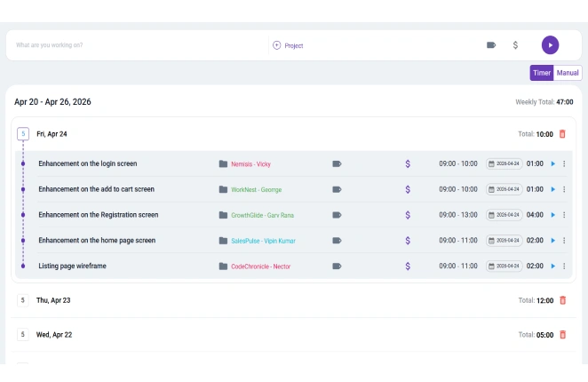Click the tag icon on the Listing page wireframe entry
The width and height of the screenshot is (588, 382).
click(337, 266)
